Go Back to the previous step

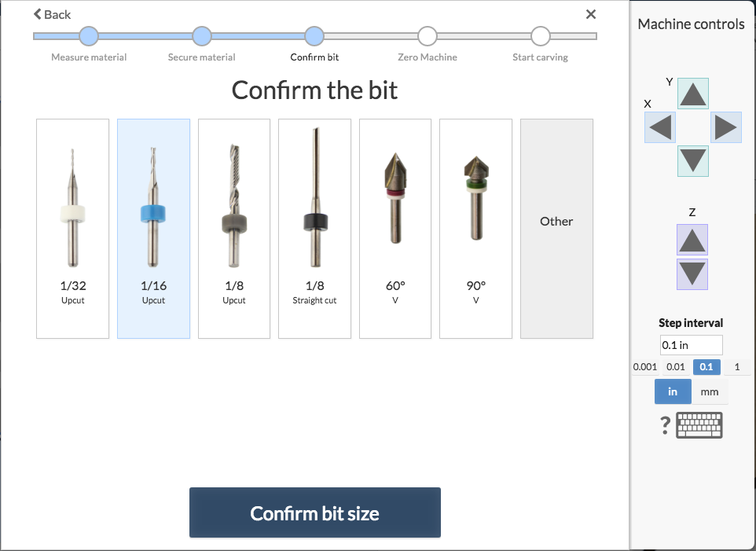pos(52,14)
